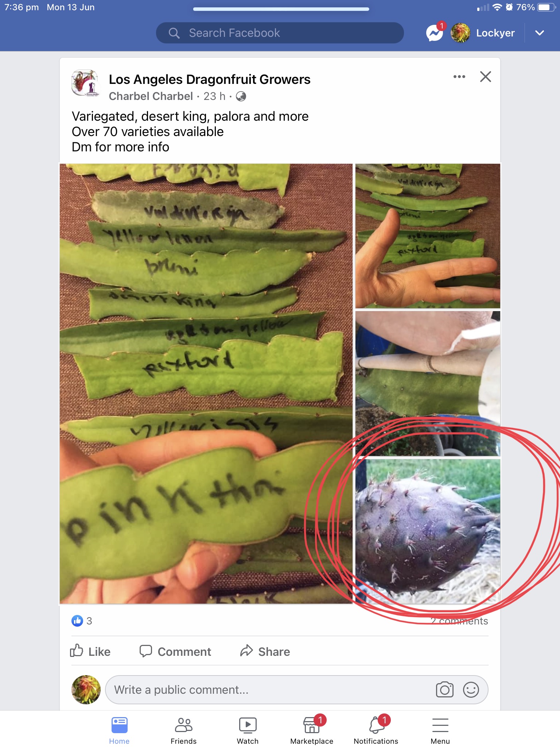Open the Menu tab
560x747 pixels.
(440, 729)
